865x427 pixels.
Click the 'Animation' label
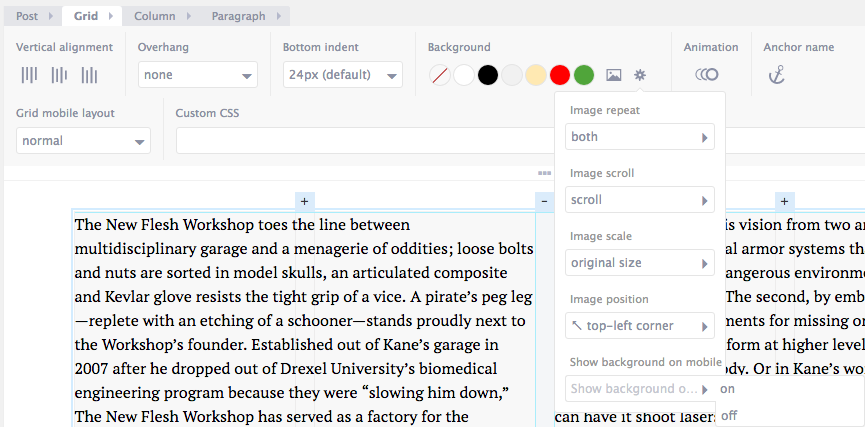(x=711, y=47)
